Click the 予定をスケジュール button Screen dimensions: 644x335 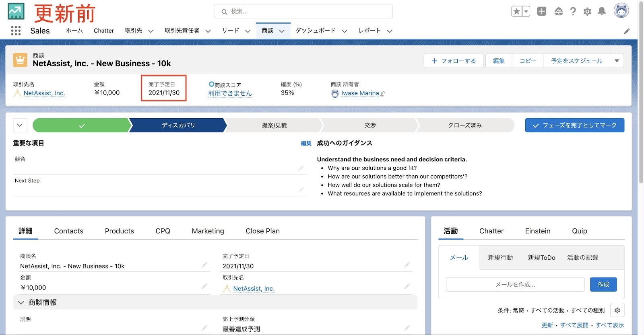pos(577,61)
